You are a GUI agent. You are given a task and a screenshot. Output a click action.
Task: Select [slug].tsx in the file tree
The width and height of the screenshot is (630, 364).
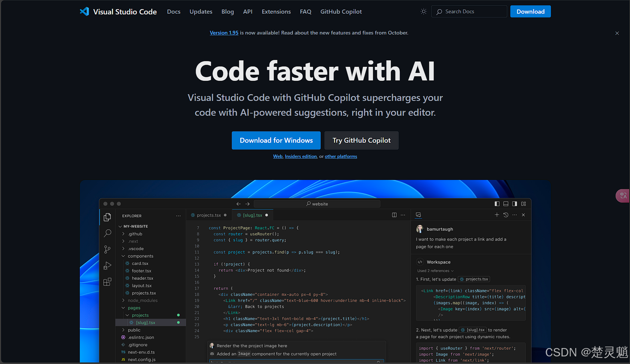pyautogui.click(x=151, y=323)
